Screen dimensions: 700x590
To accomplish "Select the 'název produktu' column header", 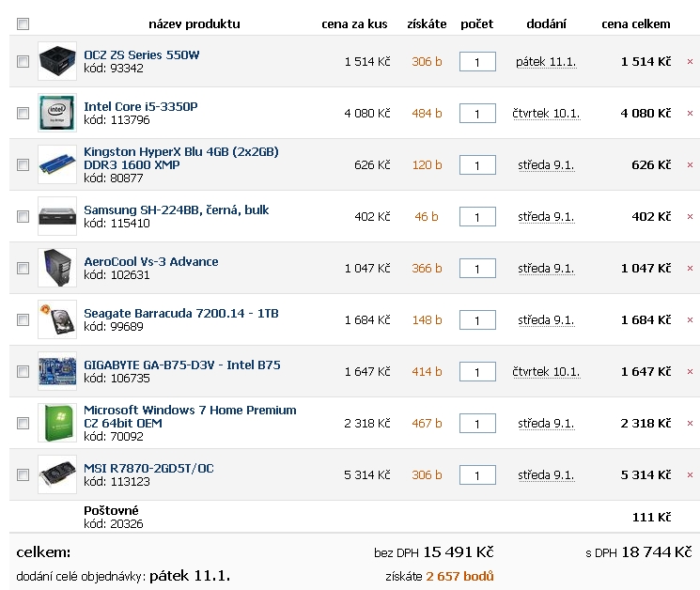I will [x=194, y=24].
